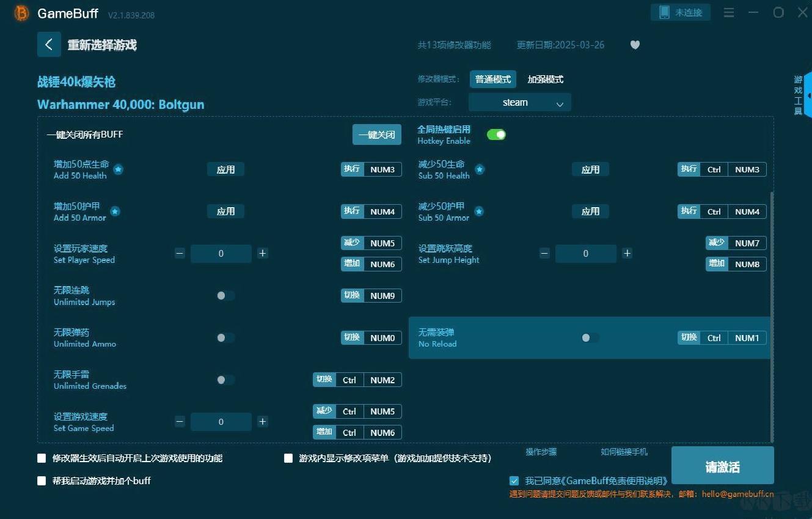Viewport: 812px width, 519px height.
Task: Click NUM6 increase hotkey for Player Speed
Action: click(371, 264)
